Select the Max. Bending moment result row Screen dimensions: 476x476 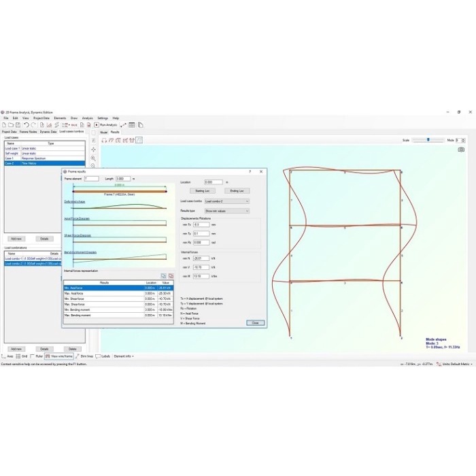(118, 316)
